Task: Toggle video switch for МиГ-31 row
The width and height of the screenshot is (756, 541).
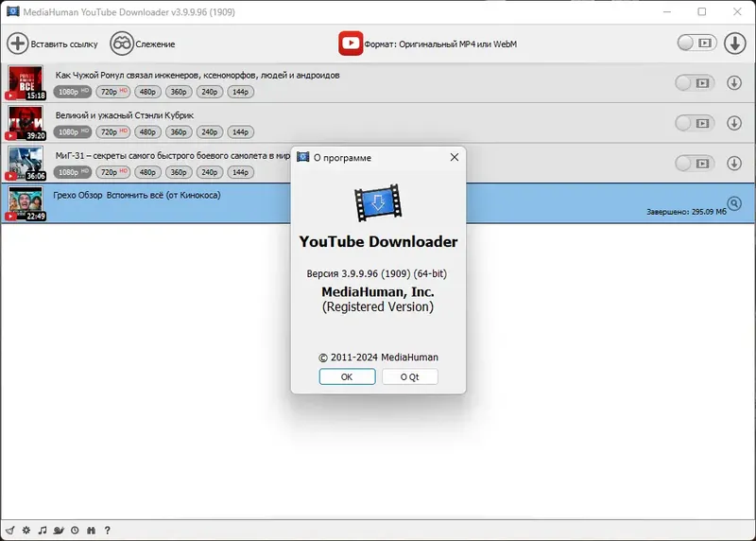Action: coord(695,163)
